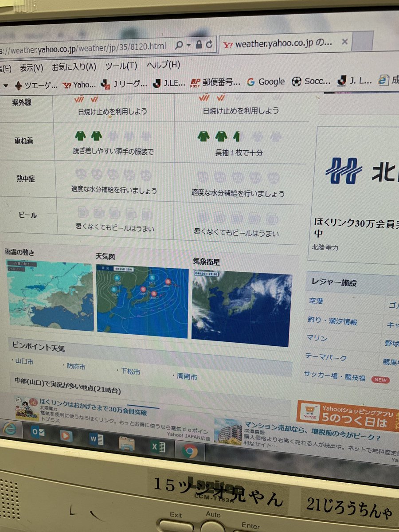
Task: Open the 表示(V) menu
Action: (x=31, y=68)
